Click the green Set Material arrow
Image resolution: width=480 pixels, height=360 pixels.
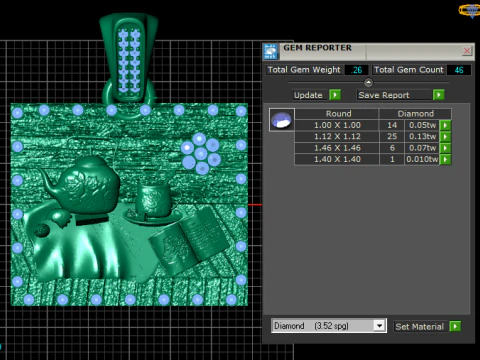tap(455, 326)
